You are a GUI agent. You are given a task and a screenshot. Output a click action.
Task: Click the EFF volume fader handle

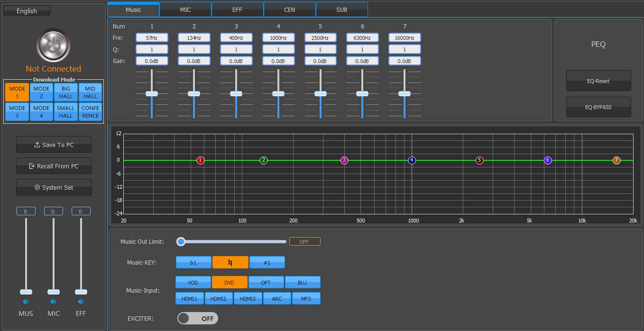click(x=81, y=292)
